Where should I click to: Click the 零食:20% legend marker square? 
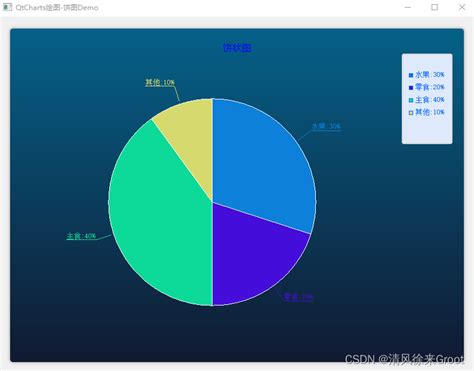coord(411,88)
